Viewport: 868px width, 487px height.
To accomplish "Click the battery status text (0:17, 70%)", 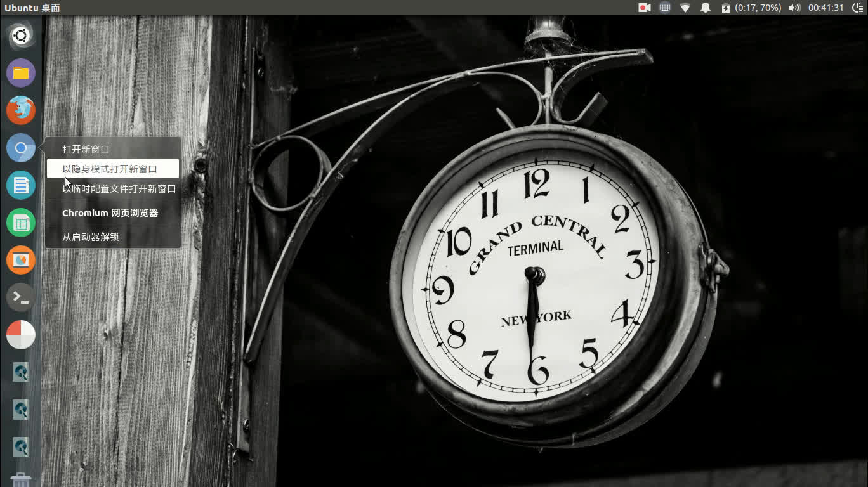I will [x=758, y=8].
